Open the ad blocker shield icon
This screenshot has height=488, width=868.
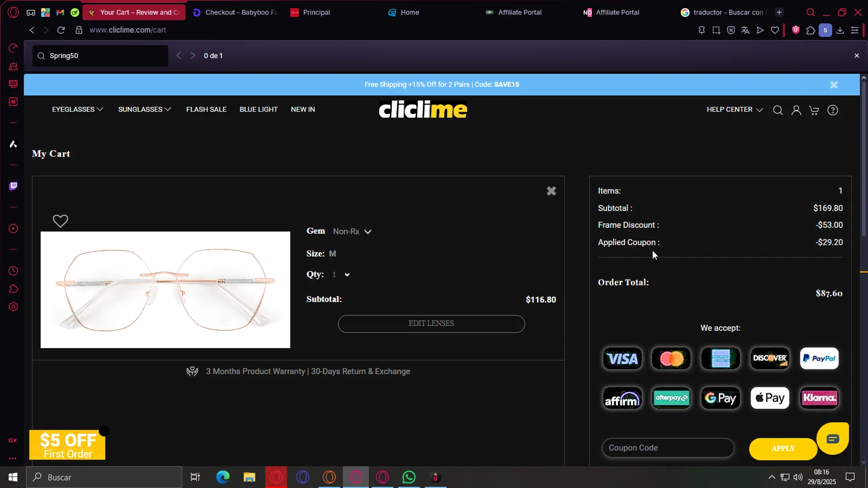pos(731,30)
